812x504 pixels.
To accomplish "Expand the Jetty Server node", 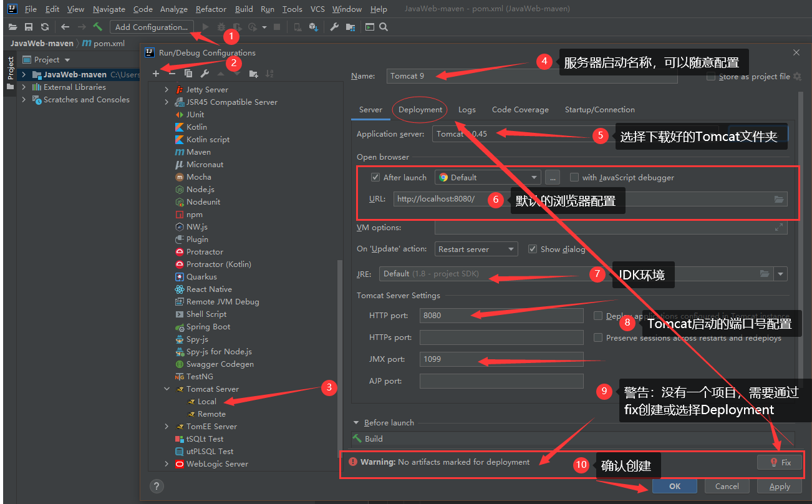I will pos(167,90).
